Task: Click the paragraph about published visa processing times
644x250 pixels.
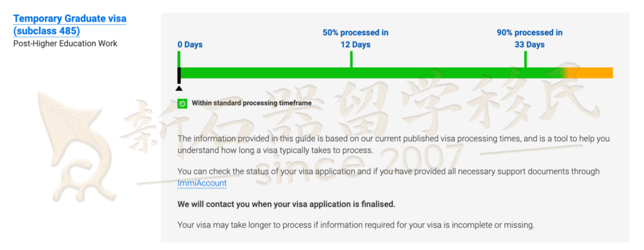Action: coord(394,144)
